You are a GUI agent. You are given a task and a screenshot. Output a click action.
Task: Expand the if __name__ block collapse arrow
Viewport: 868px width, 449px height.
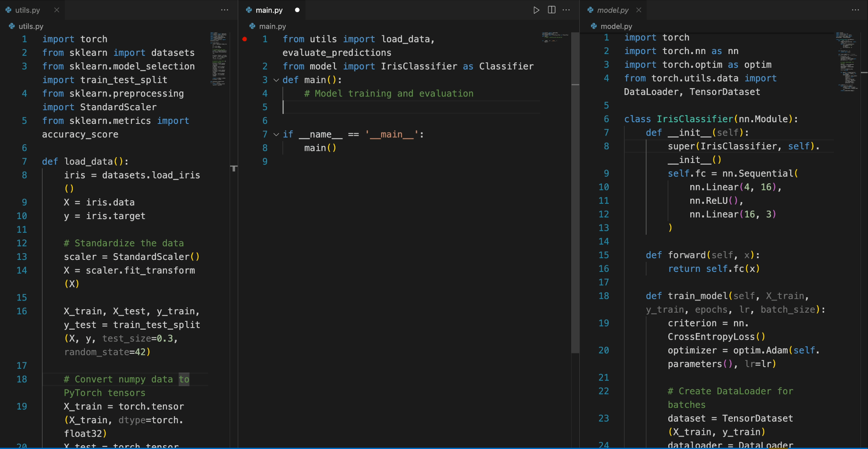275,134
